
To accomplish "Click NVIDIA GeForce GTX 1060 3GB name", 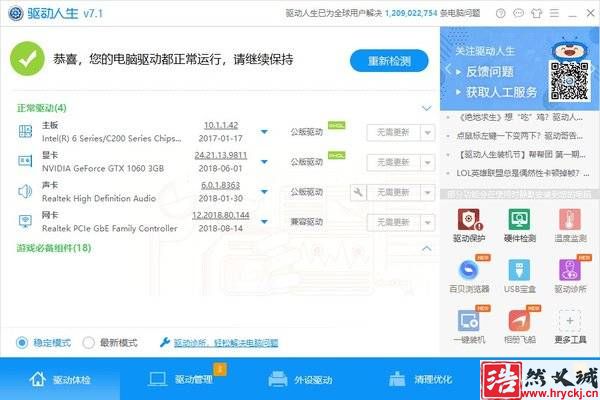I will pyautogui.click(x=103, y=168).
